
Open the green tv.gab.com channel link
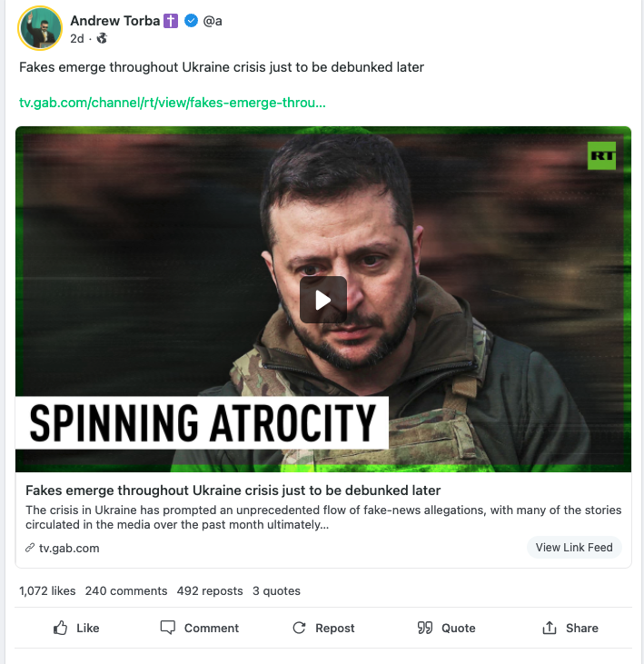173,102
